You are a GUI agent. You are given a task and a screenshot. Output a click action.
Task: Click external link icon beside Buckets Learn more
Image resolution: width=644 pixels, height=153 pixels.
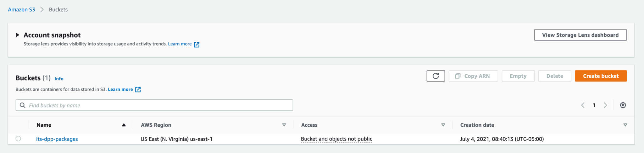click(x=138, y=90)
